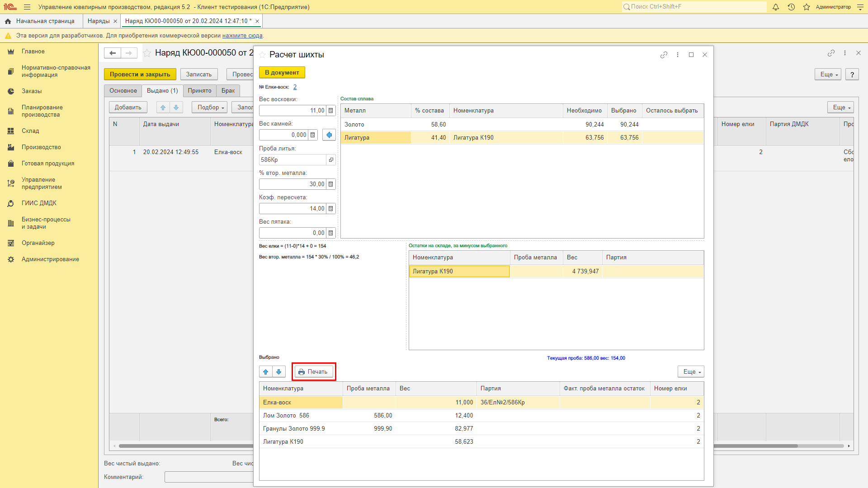
Task: Click Главное section in sidebar
Action: (x=33, y=52)
